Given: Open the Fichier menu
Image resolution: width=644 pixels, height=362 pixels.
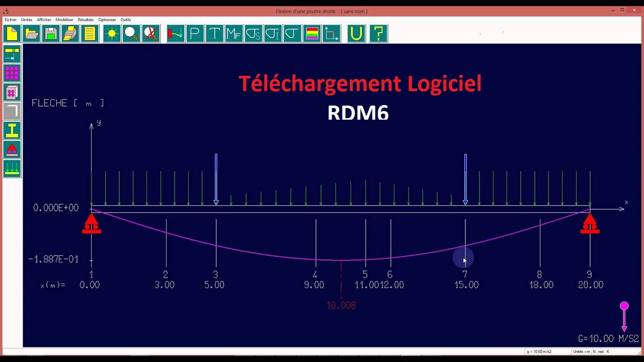Looking at the screenshot, I should (11, 20).
